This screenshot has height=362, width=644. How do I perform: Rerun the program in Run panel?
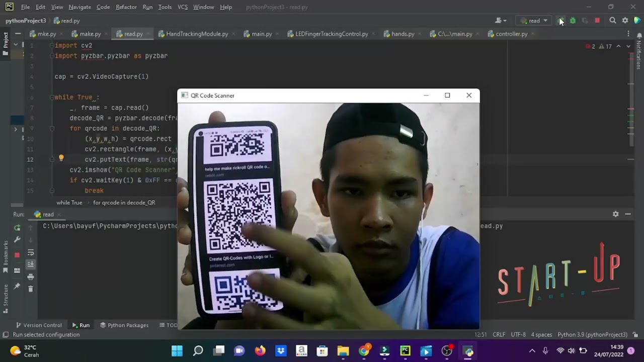17,228
